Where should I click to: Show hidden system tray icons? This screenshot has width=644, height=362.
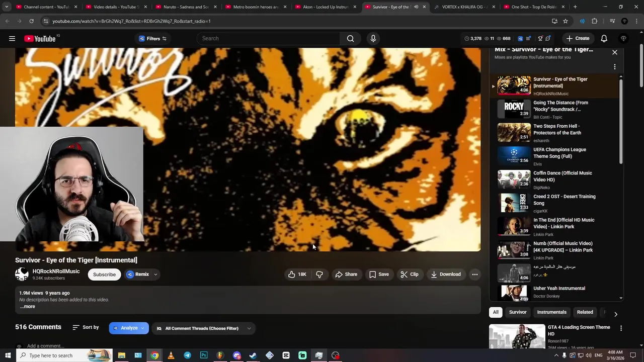556,355
